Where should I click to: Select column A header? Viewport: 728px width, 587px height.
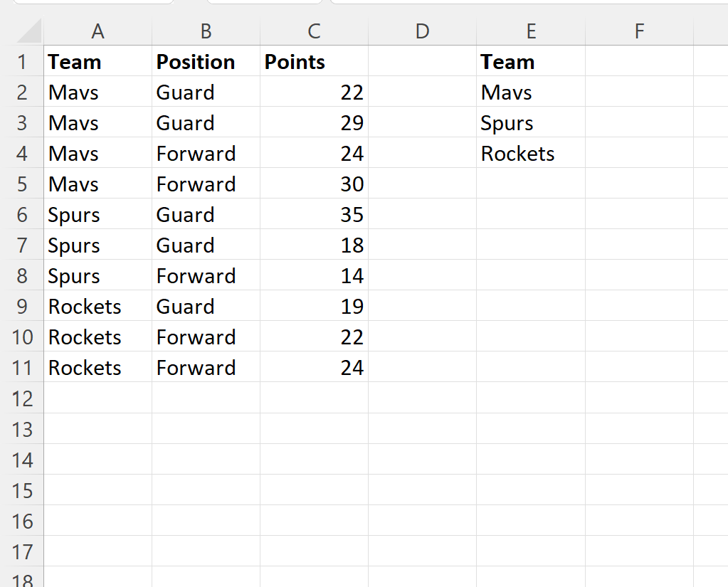pyautogui.click(x=97, y=31)
